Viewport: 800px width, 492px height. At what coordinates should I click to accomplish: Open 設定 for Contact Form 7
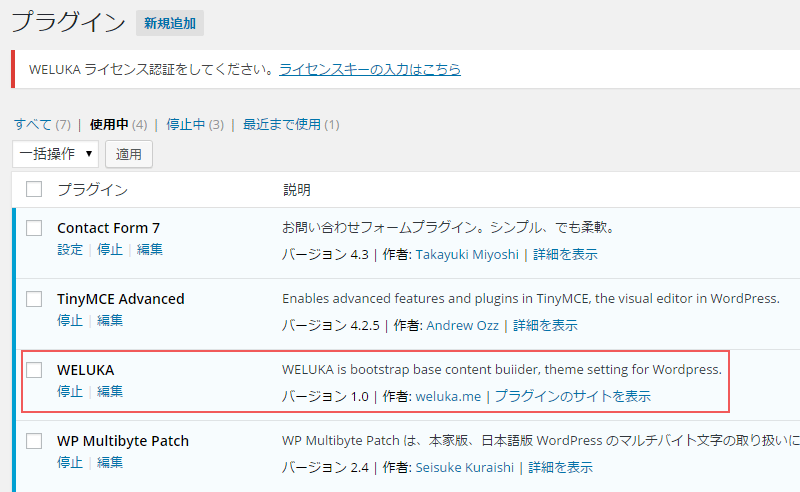pyautogui.click(x=70, y=250)
